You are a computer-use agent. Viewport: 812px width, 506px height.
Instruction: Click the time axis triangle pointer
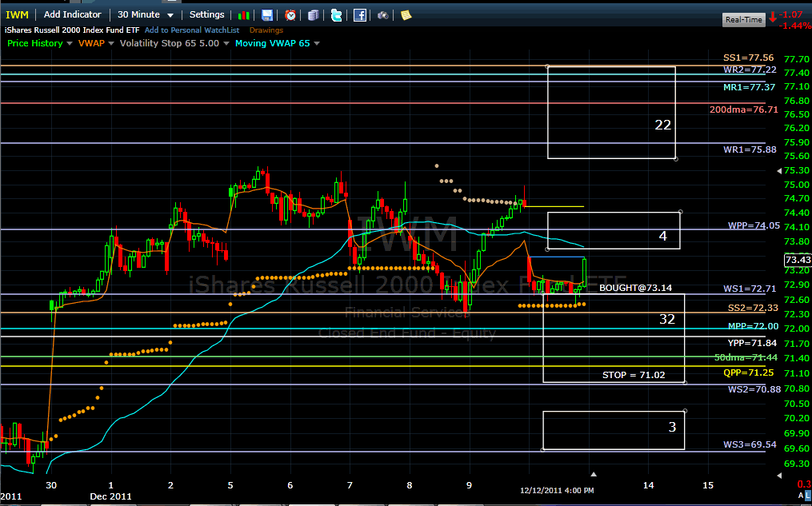[x=594, y=474]
